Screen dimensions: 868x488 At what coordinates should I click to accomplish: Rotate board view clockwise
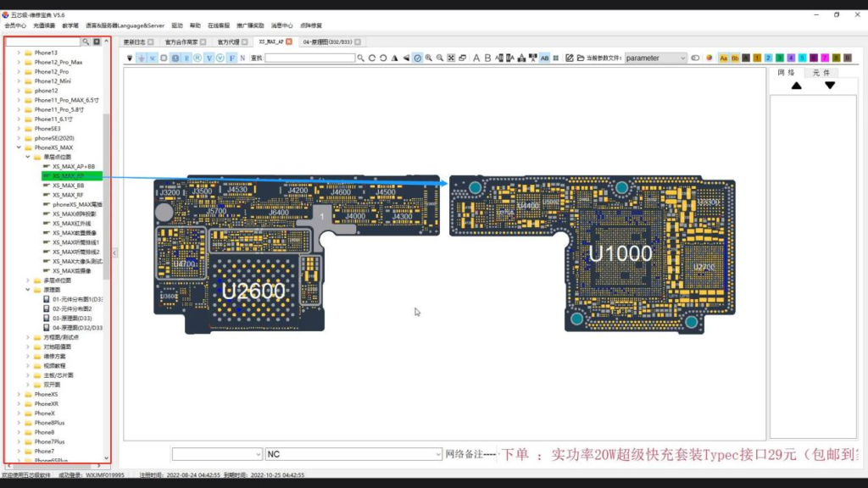click(372, 58)
